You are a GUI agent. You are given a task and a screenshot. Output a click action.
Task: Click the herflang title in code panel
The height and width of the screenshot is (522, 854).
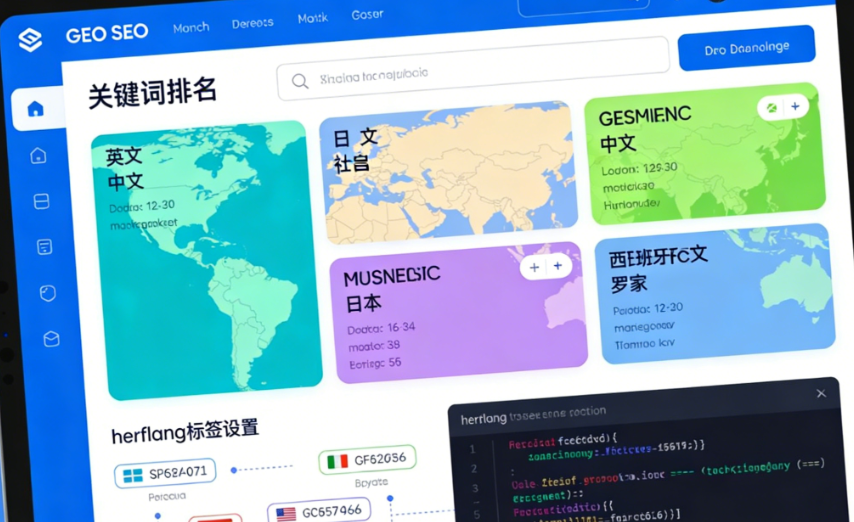[484, 418]
